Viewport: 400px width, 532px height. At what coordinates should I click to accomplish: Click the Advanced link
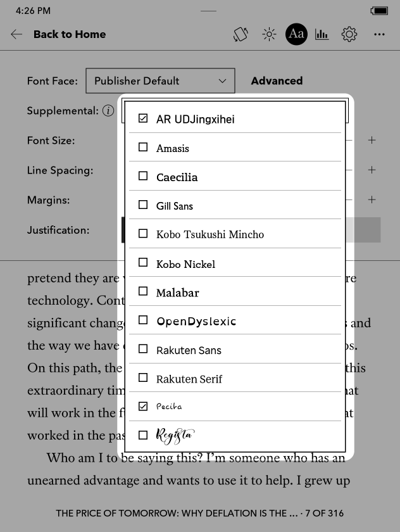(277, 81)
